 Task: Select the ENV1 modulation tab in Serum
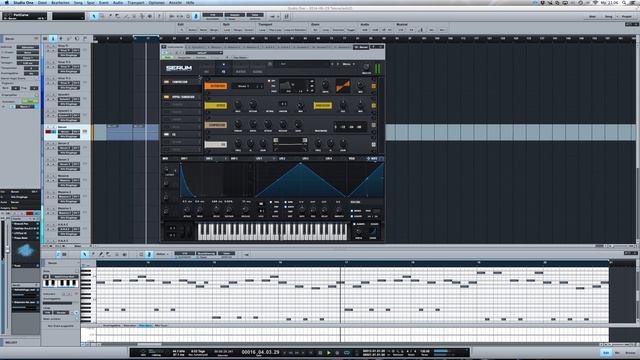pyautogui.click(x=184, y=158)
